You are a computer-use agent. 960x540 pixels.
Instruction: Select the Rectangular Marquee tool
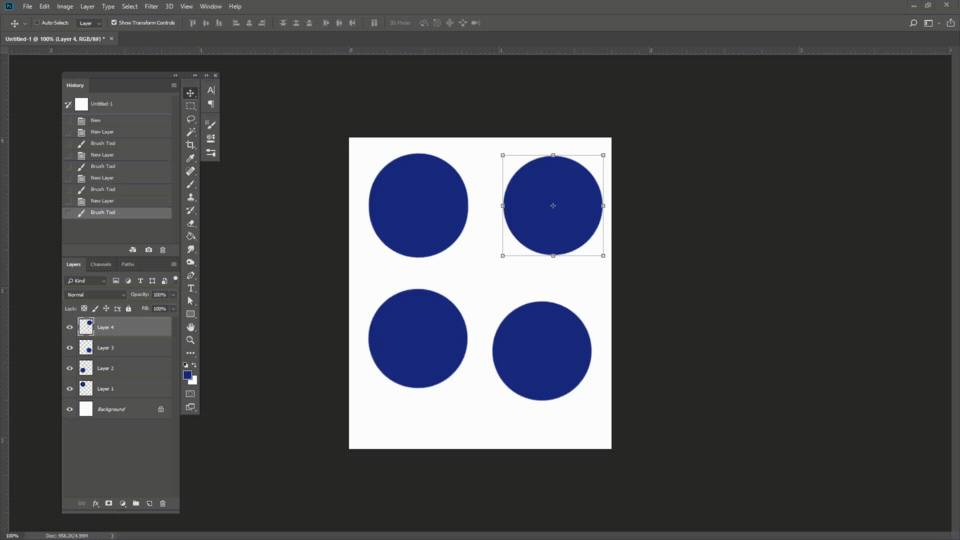190,106
